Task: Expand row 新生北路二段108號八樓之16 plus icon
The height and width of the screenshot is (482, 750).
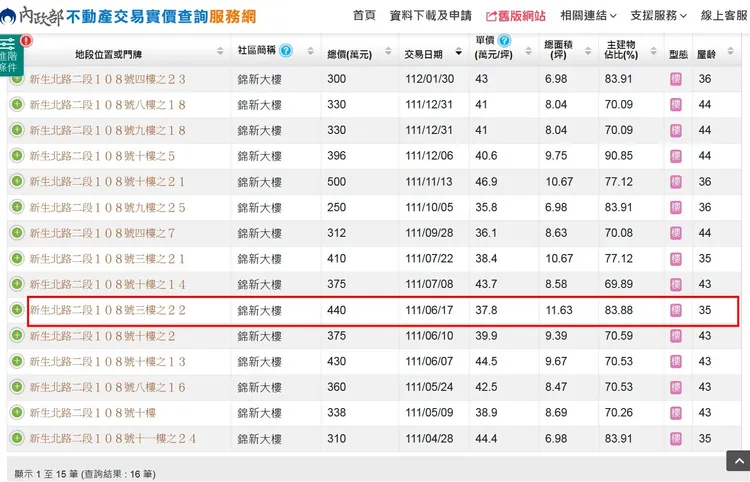Action: (x=17, y=387)
